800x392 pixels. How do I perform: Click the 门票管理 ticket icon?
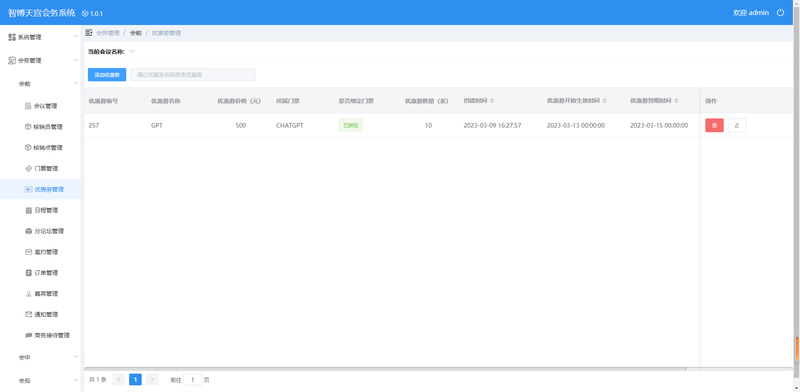28,168
